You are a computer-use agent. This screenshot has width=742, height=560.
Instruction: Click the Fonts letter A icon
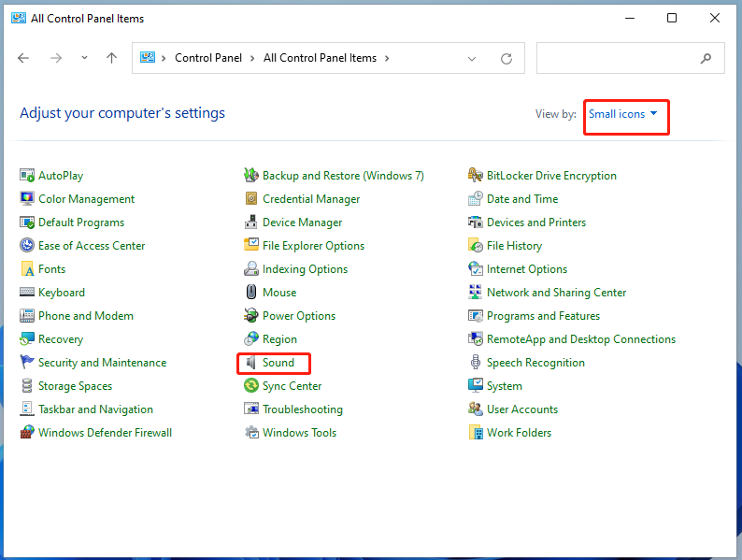coord(27,269)
